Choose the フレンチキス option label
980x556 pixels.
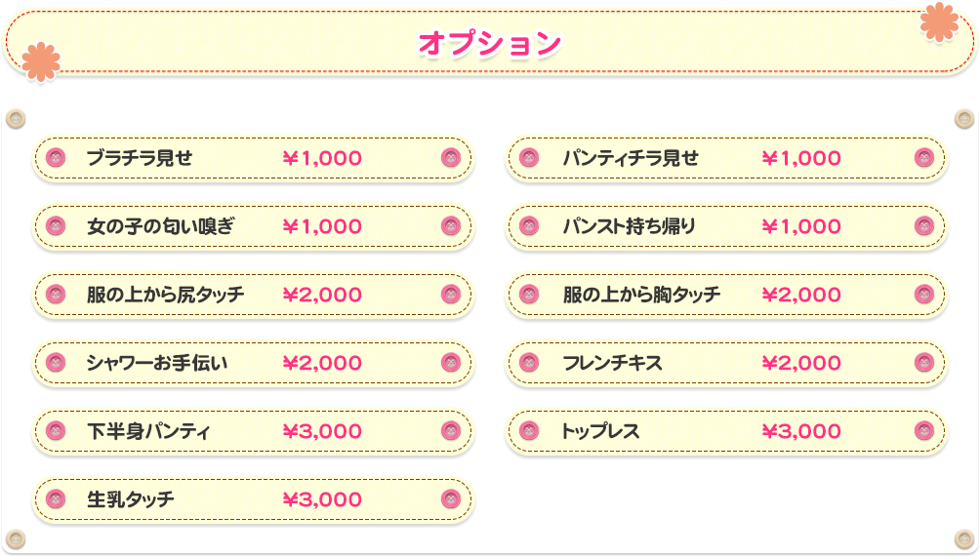(612, 363)
